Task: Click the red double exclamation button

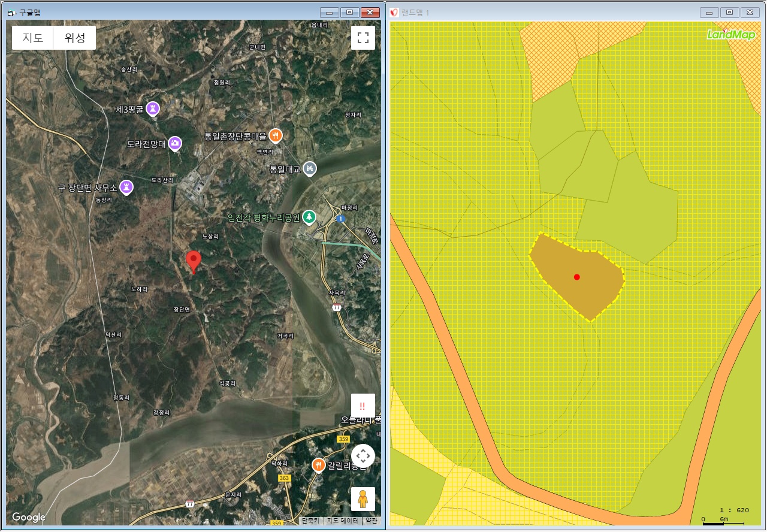Action: 363,406
